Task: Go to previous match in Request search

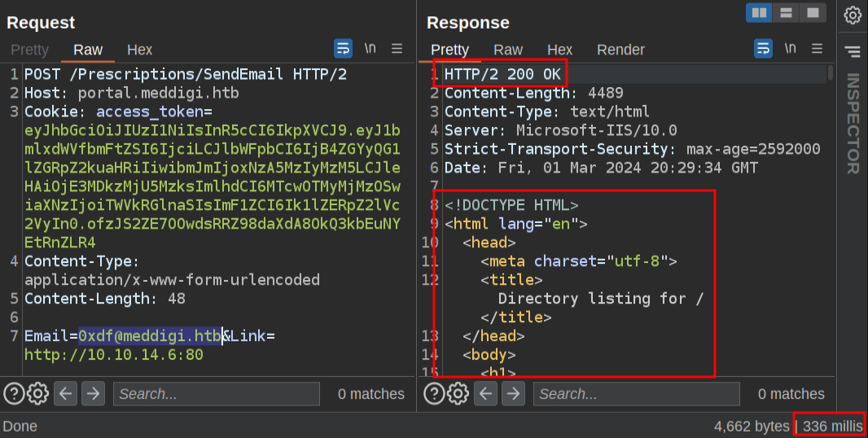Action: pos(66,394)
